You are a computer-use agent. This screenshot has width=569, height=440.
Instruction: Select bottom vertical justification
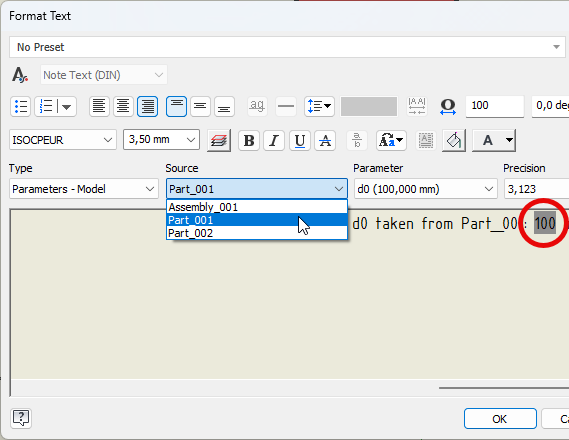tap(224, 107)
